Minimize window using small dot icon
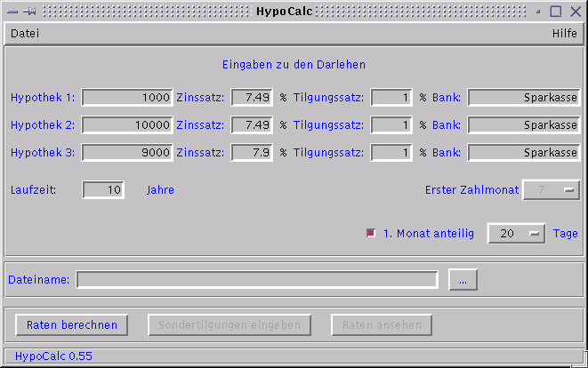Viewport: 588px width, 368px height. [538, 12]
